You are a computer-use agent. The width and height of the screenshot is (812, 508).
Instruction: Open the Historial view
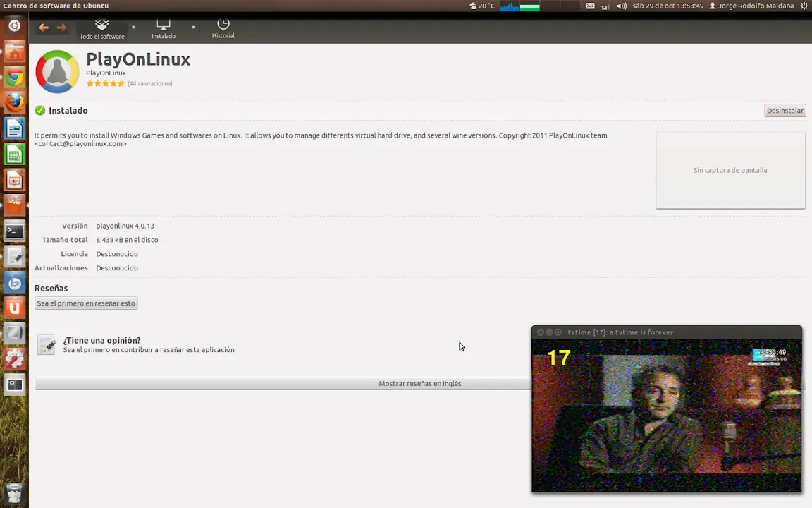pyautogui.click(x=223, y=29)
